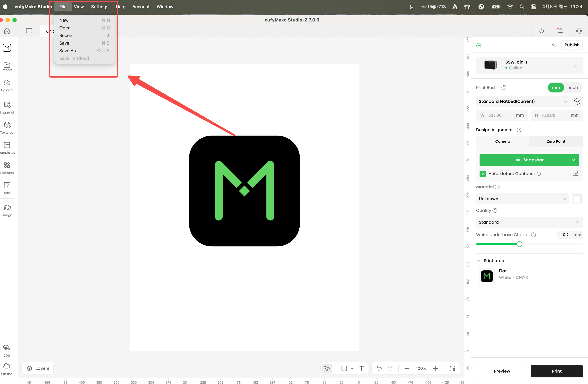Image resolution: width=588 pixels, height=384 pixels.
Task: Click the eufyMake M logo icon
Action: [x=7, y=48]
